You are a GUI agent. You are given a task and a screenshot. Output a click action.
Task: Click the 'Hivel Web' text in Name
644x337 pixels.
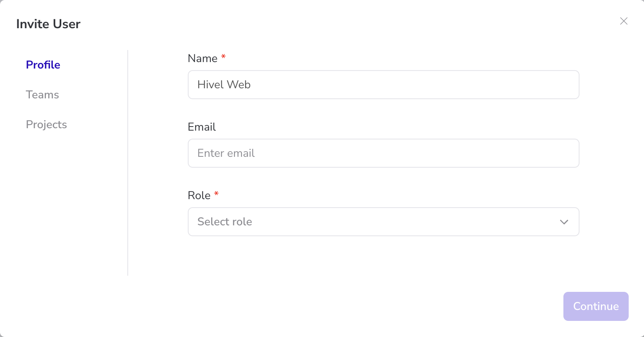(x=224, y=85)
